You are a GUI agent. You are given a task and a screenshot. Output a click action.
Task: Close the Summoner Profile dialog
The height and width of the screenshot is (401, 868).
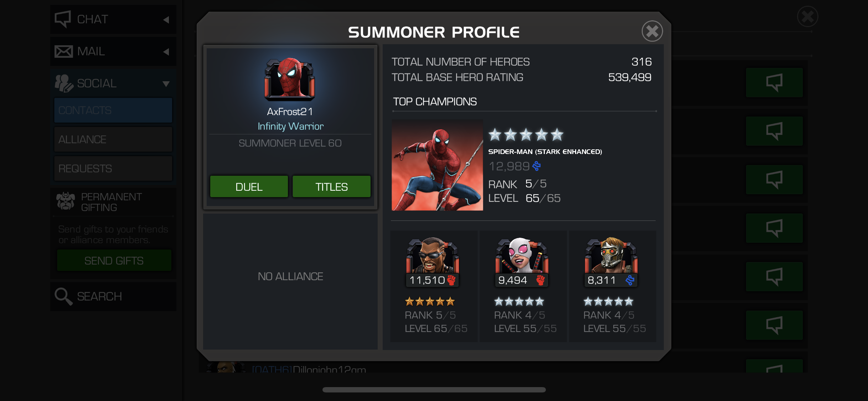tap(652, 31)
